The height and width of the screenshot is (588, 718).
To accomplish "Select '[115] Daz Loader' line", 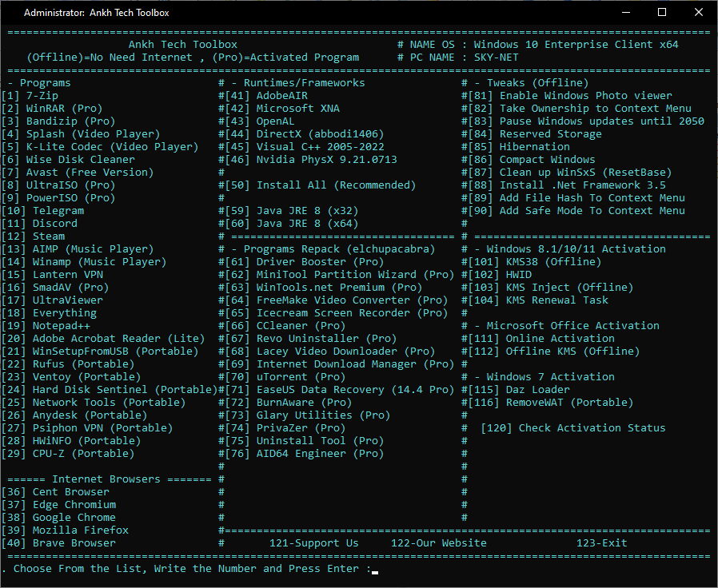I will click(519, 391).
